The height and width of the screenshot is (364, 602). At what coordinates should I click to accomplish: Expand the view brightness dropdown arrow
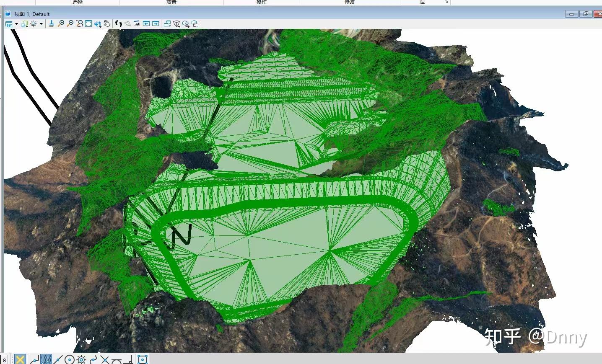pyautogui.click(x=41, y=24)
